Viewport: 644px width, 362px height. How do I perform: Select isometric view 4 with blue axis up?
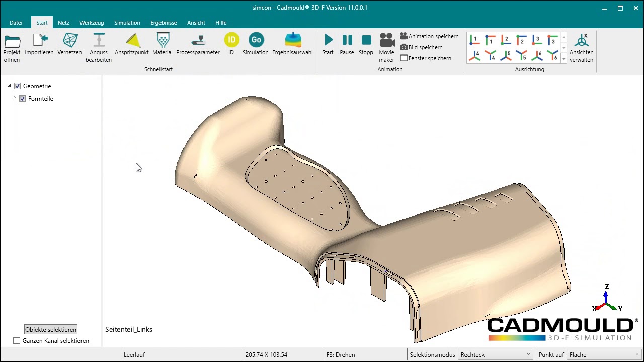click(x=474, y=55)
